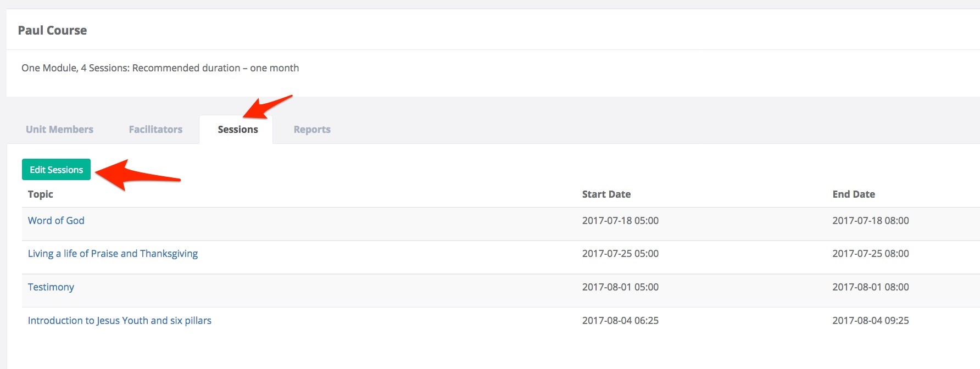Click start date 2017-07-18 05:00
980x369 pixels.
click(x=620, y=221)
